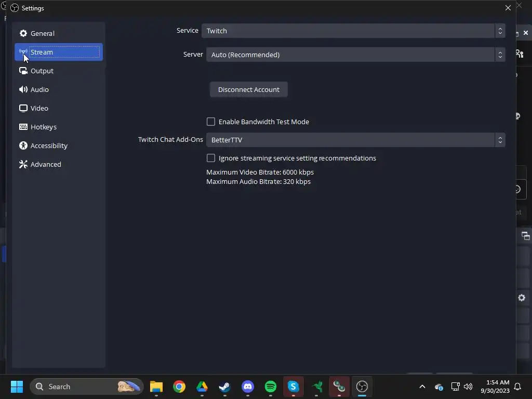Click the users icon in the OBS main window
This screenshot has width=532, height=399.
(x=520, y=54)
